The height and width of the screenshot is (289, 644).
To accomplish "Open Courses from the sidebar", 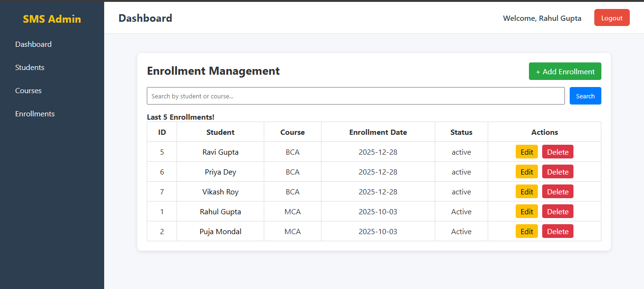I will [x=28, y=91].
